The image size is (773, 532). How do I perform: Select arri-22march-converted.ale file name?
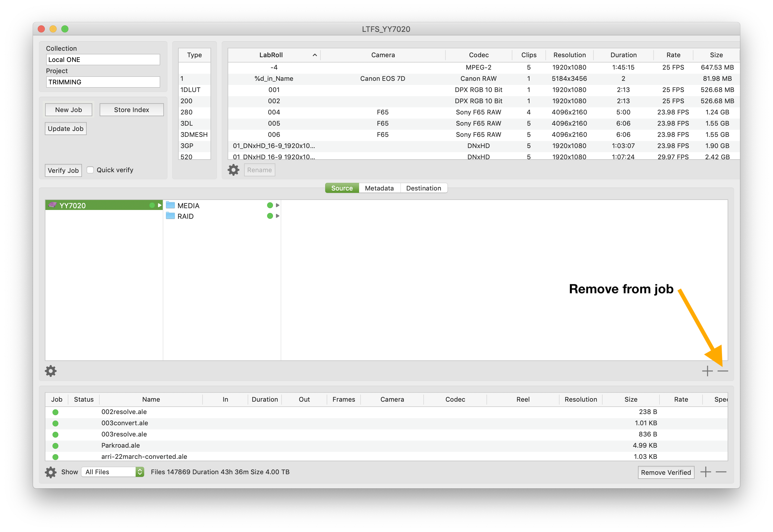coord(144,457)
